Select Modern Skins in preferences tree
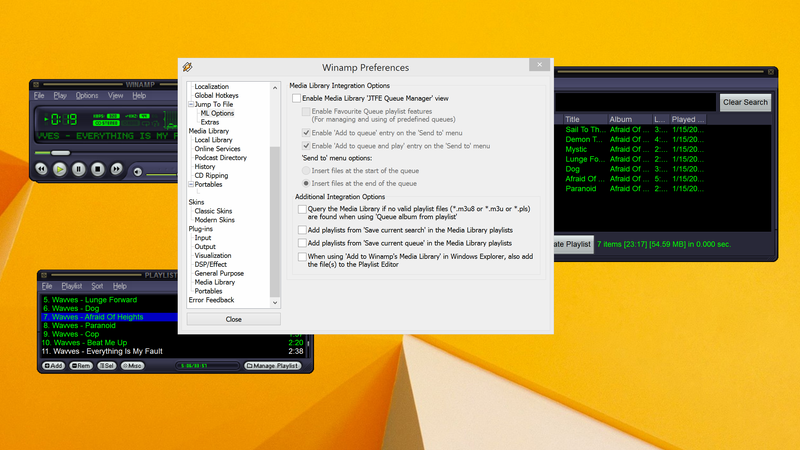Screen dimensions: 800x450 (214, 220)
